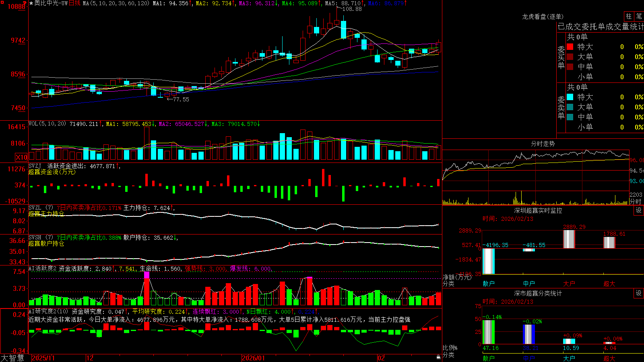
Task: Click the VOL(5,10,20) indicator label
Action: click(x=47, y=123)
